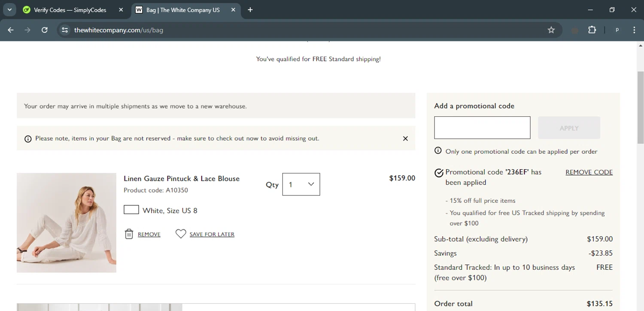Open the browser extensions puzzle icon

(592, 30)
